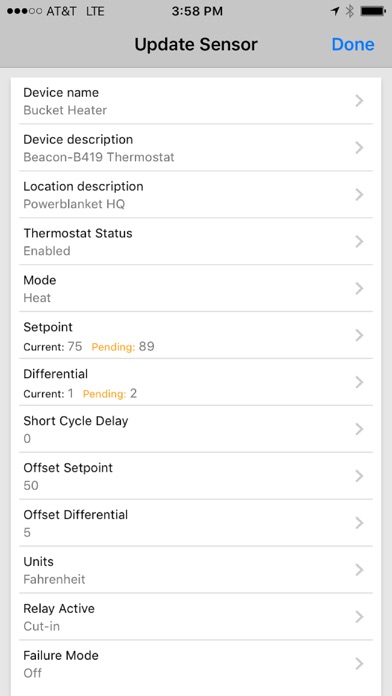
Task: Tap Short Cycle Delay chevron
Action: (360, 429)
